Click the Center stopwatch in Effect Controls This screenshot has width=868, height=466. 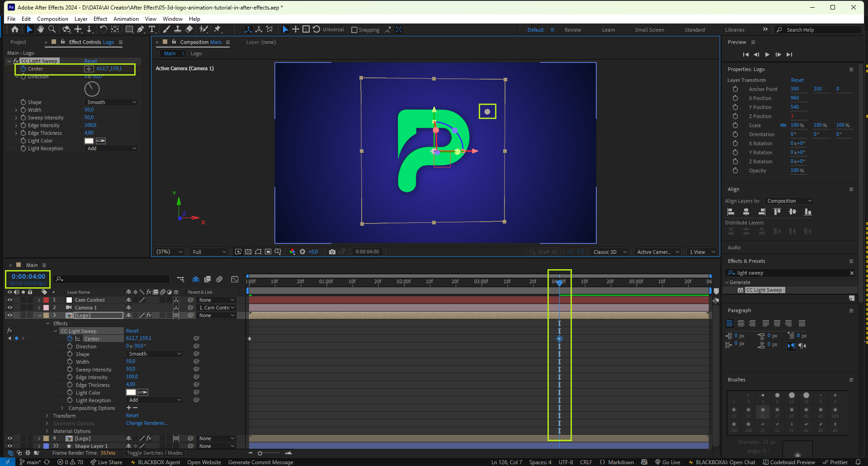click(x=24, y=69)
